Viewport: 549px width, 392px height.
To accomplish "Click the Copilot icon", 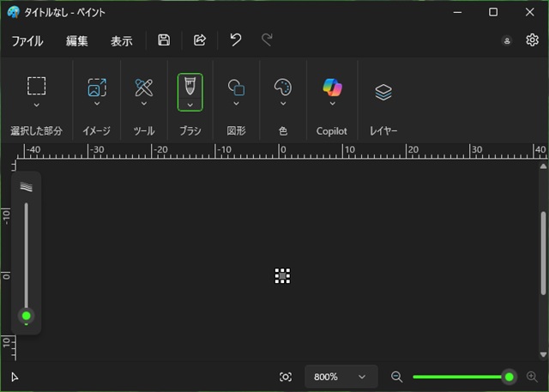I will (x=332, y=87).
